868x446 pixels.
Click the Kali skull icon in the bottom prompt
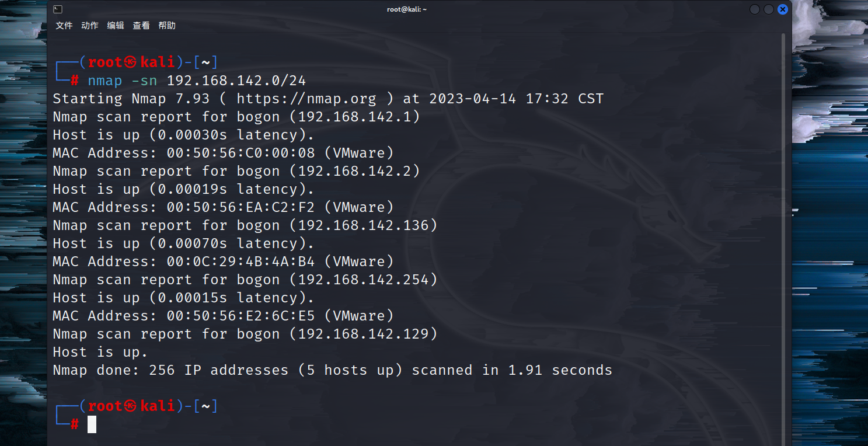coord(131,406)
